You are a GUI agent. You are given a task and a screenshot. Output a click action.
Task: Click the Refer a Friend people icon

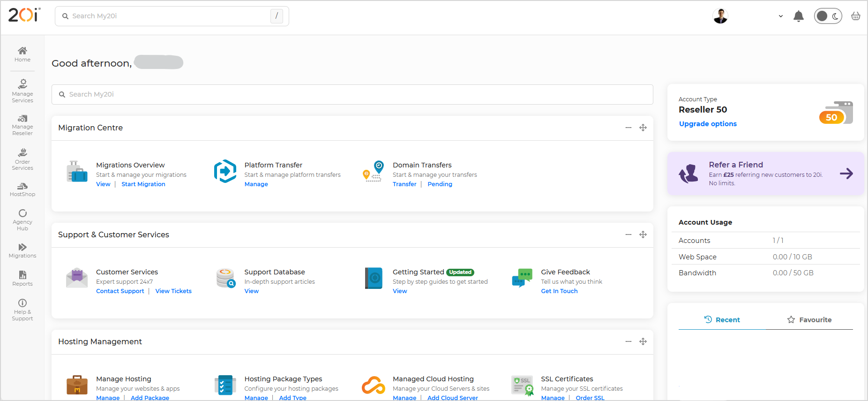click(688, 174)
